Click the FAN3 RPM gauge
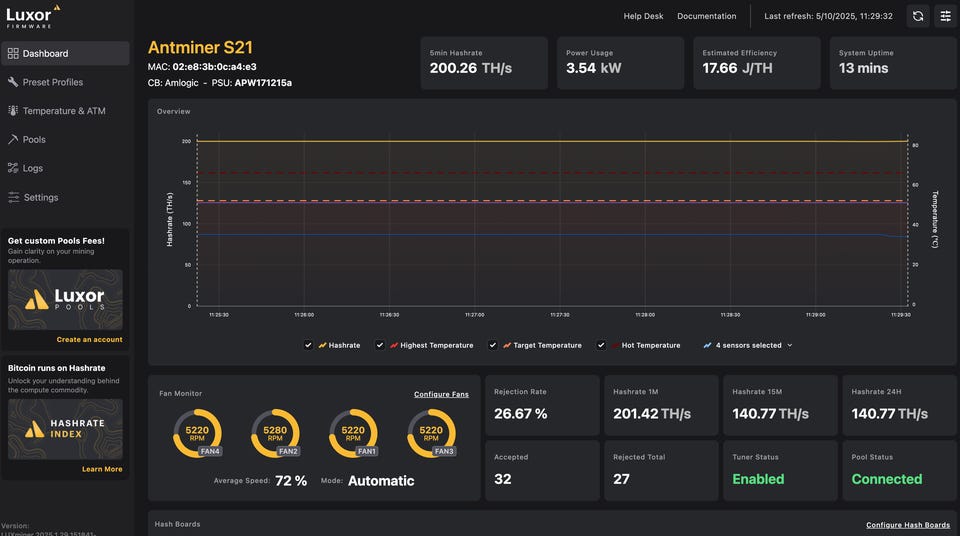The height and width of the screenshot is (536, 960). (x=431, y=434)
